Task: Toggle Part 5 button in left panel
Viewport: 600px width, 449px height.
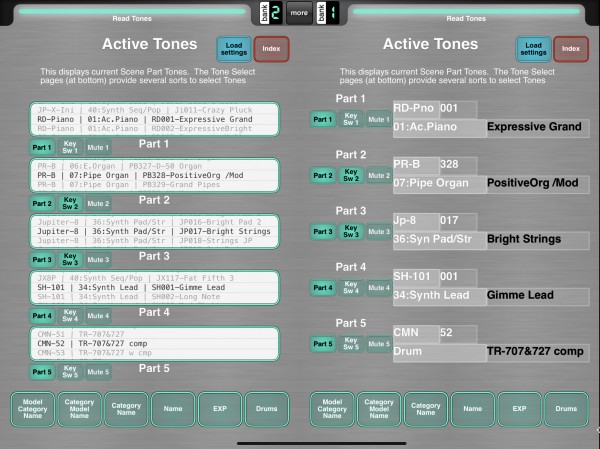Action: 42,372
